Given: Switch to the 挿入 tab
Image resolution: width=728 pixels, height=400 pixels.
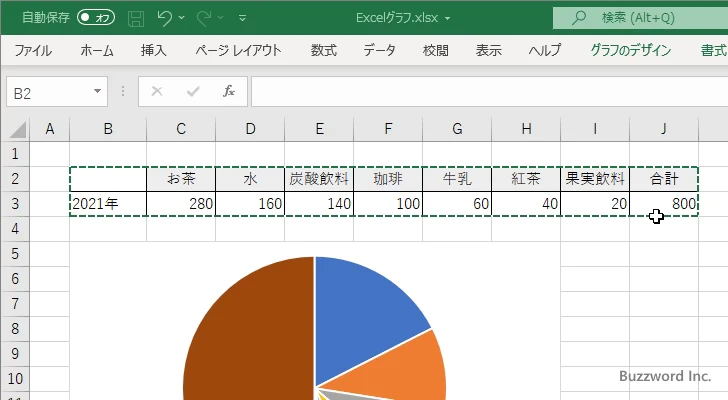Looking at the screenshot, I should pyautogui.click(x=154, y=50).
